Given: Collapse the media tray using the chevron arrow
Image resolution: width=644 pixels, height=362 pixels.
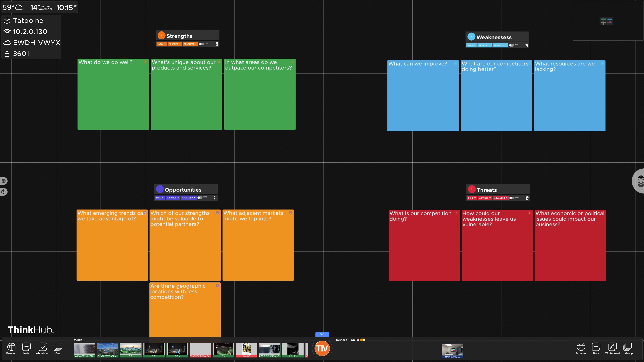Looking at the screenshot, I should tap(322, 334).
